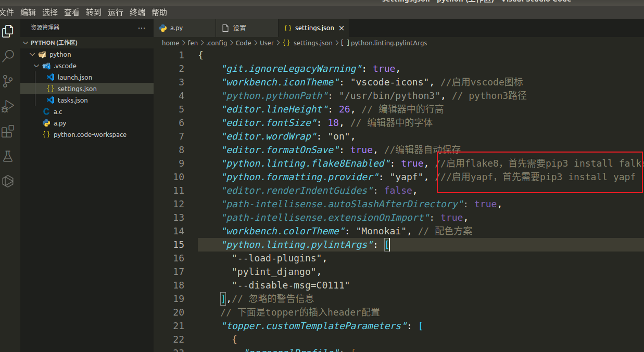Collapse the .vscode folder
Screen dimensions: 644x352
(x=36, y=66)
